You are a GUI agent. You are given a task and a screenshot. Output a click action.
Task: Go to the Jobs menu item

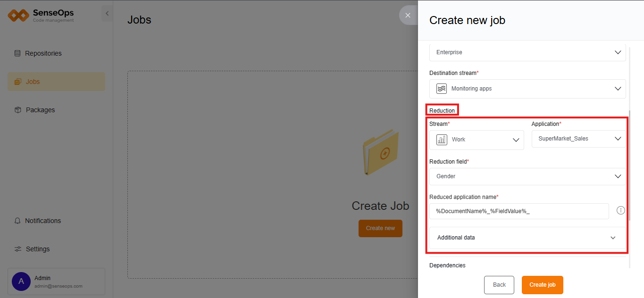coord(33,82)
